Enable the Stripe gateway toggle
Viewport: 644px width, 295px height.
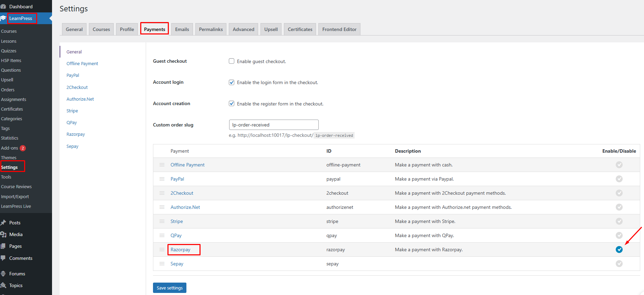(619, 221)
